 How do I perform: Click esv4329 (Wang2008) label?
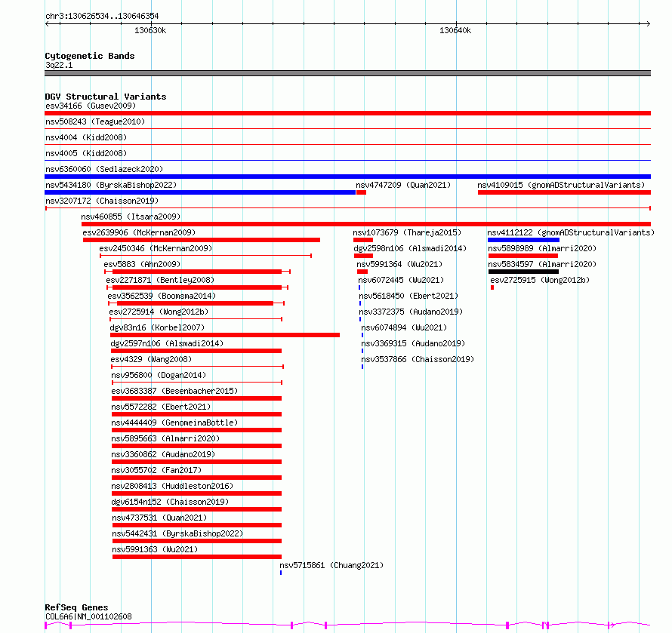[x=151, y=359]
